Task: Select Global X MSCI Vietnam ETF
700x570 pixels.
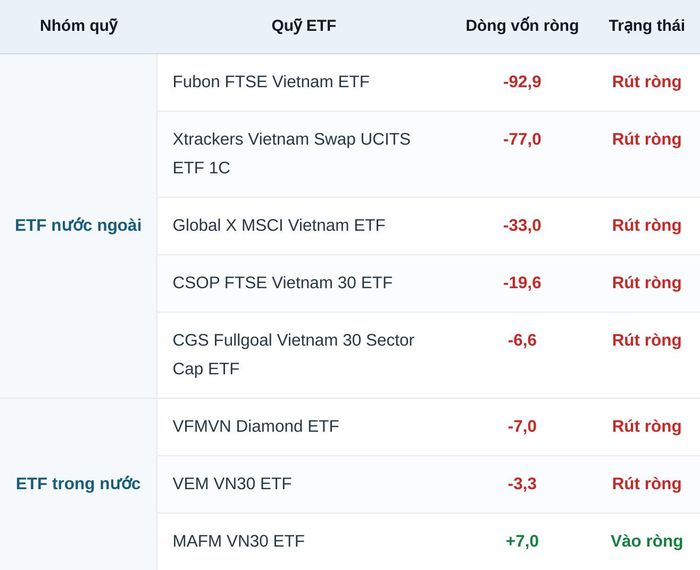Action: click(x=279, y=225)
